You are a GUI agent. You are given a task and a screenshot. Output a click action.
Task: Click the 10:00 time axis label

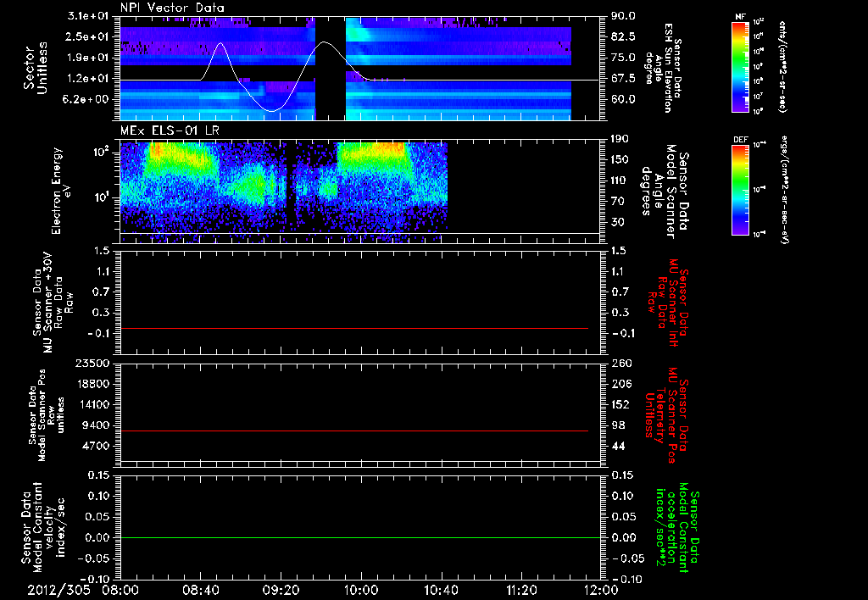(x=360, y=591)
